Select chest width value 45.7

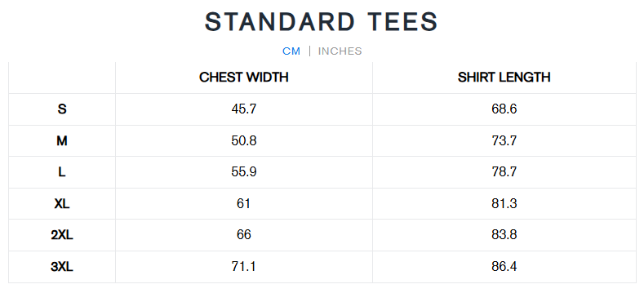244,109
